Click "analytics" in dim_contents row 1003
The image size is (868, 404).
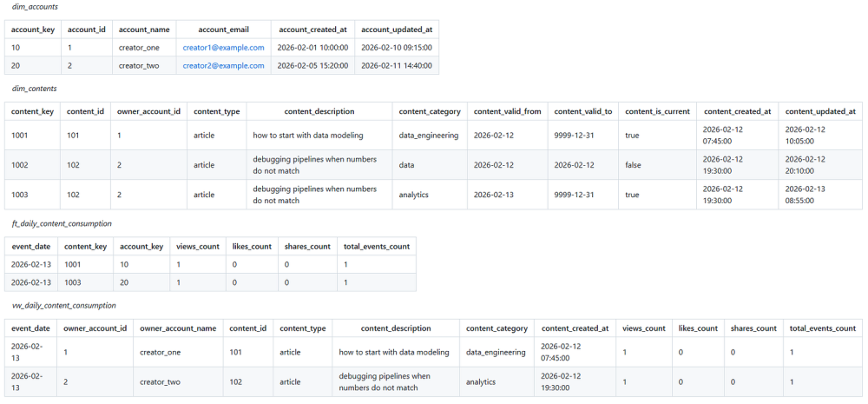click(x=415, y=195)
